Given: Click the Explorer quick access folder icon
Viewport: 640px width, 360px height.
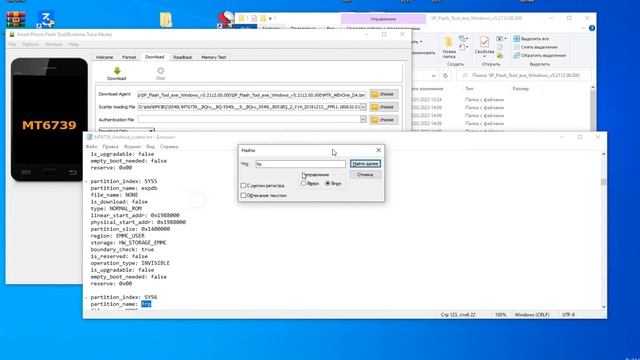Looking at the screenshot, I should click(242, 18).
